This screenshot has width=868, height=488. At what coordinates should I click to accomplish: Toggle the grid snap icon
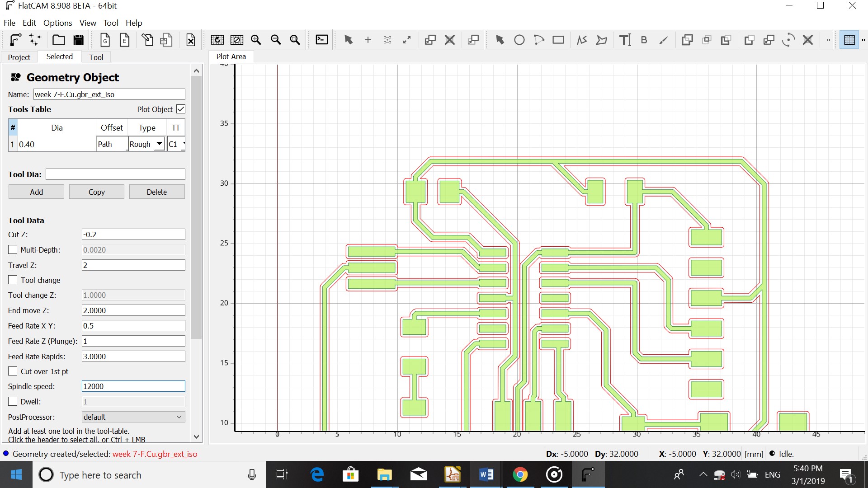point(849,40)
